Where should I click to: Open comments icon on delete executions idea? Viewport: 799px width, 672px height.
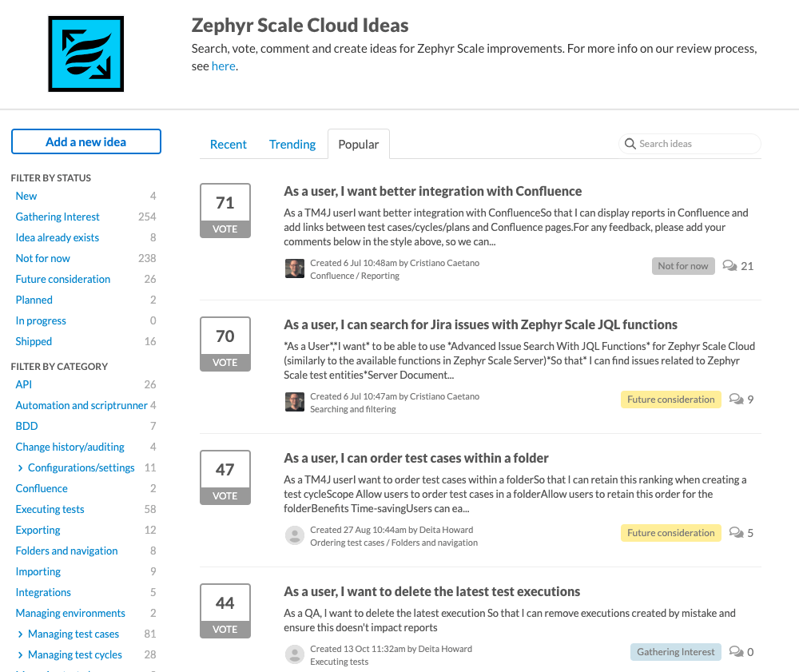click(x=737, y=651)
